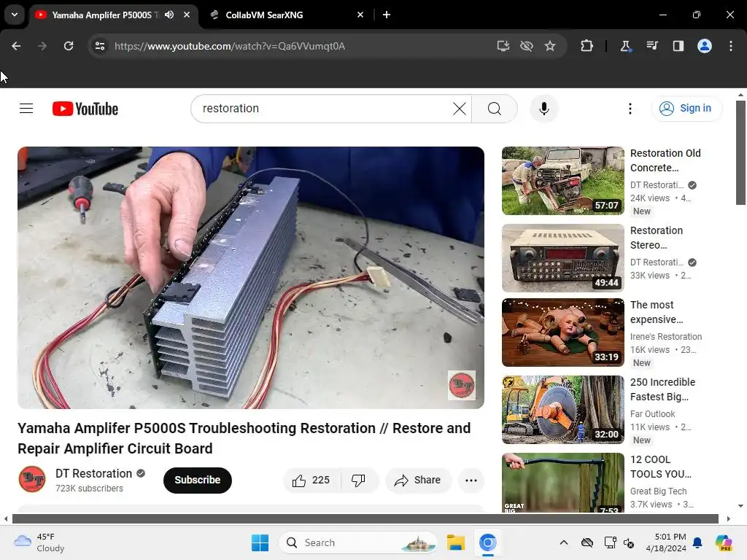747x560 pixels.
Task: Like the video with thumbs-up
Action: coord(311,480)
